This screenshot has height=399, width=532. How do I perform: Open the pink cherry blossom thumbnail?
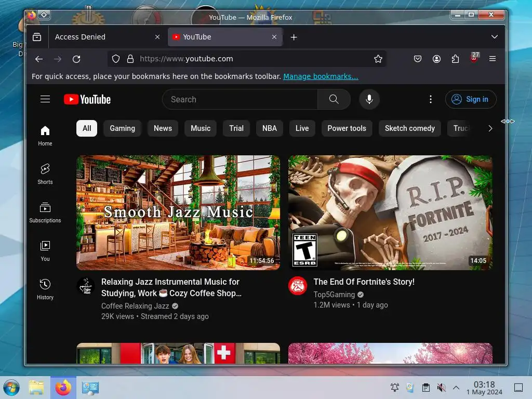click(390, 353)
